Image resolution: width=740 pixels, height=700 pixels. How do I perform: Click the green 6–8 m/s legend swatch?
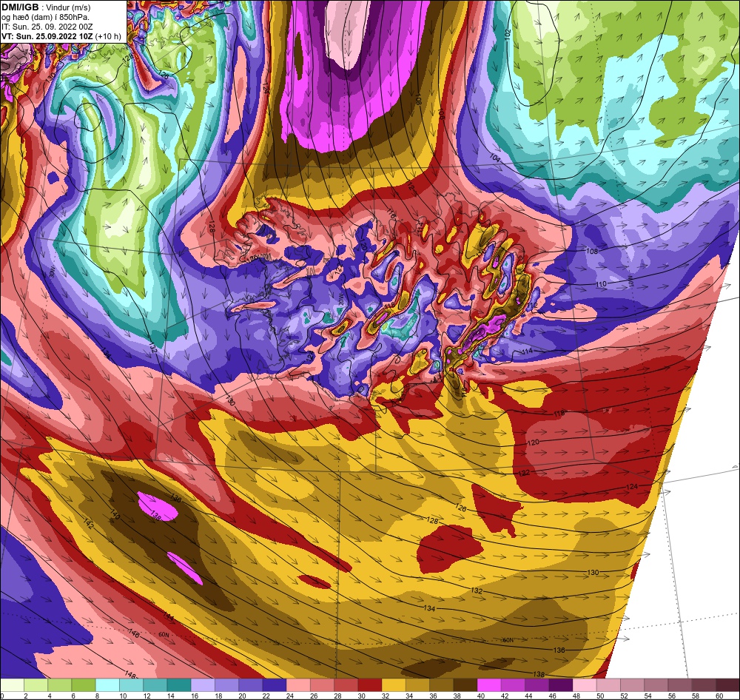(84, 685)
